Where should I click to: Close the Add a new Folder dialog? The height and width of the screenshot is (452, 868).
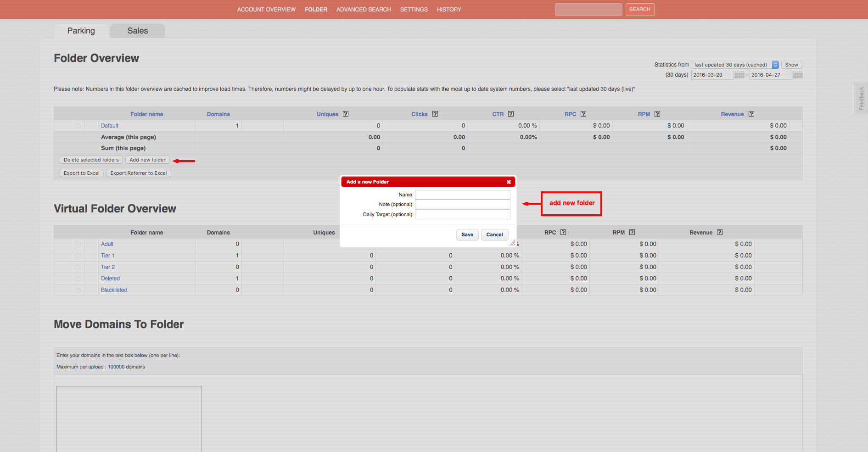click(509, 182)
